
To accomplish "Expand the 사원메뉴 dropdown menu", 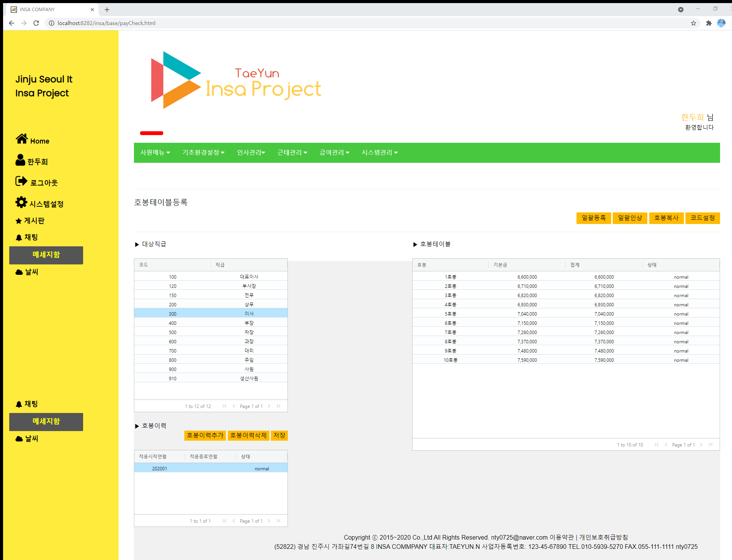I will (x=155, y=153).
